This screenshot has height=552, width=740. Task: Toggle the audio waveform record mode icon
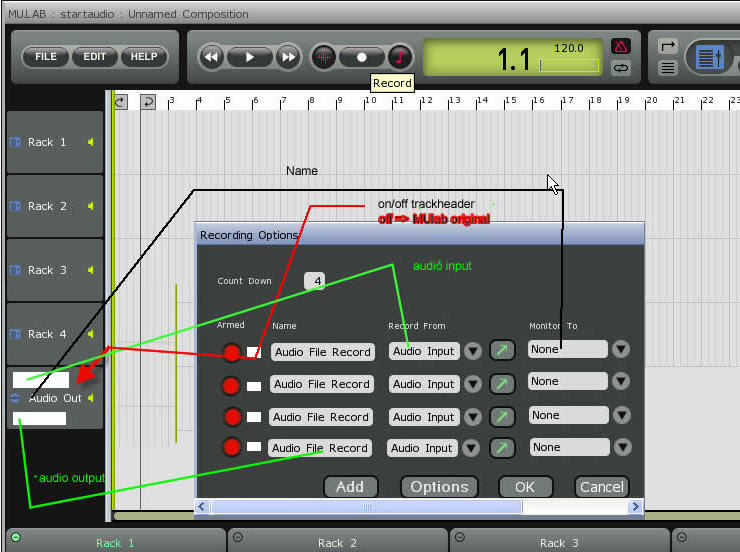point(324,57)
